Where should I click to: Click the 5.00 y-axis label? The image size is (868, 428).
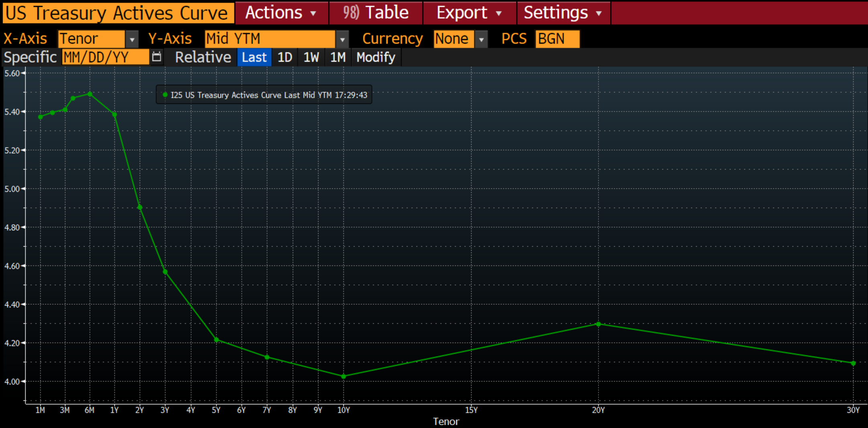pyautogui.click(x=12, y=189)
